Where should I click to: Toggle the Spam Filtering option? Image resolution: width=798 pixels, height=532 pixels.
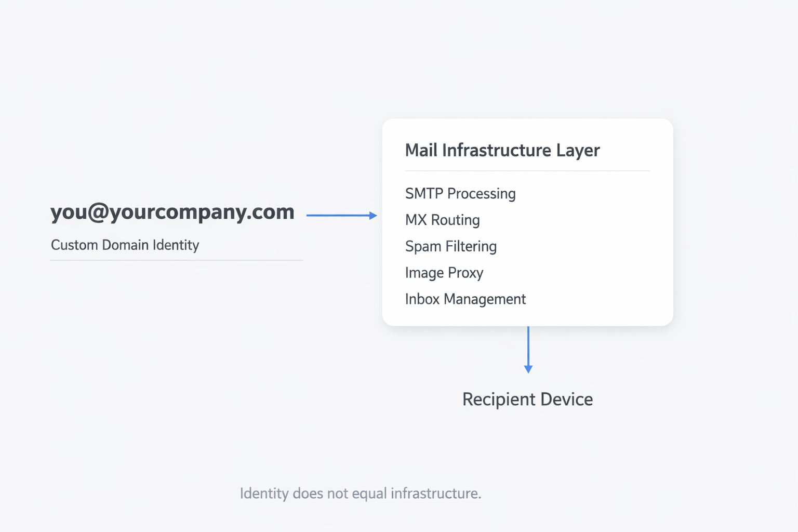[450, 246]
